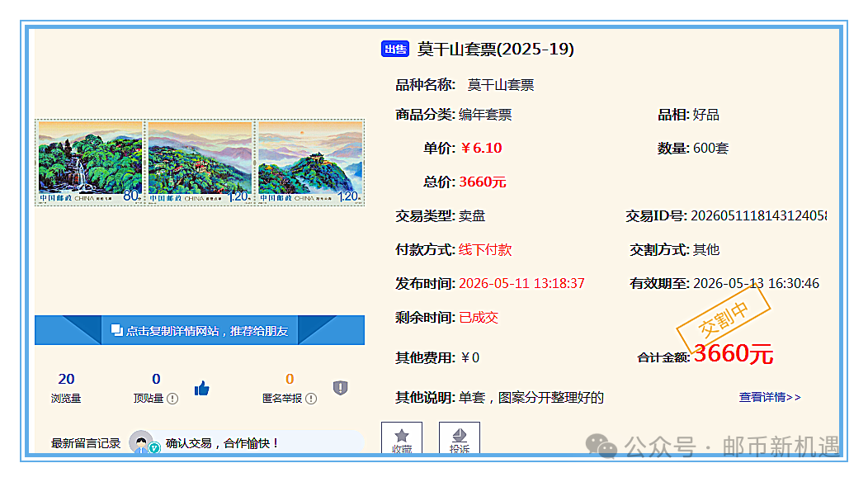Click the info icon next to 顶贴量
The image size is (868, 482).
(172, 399)
